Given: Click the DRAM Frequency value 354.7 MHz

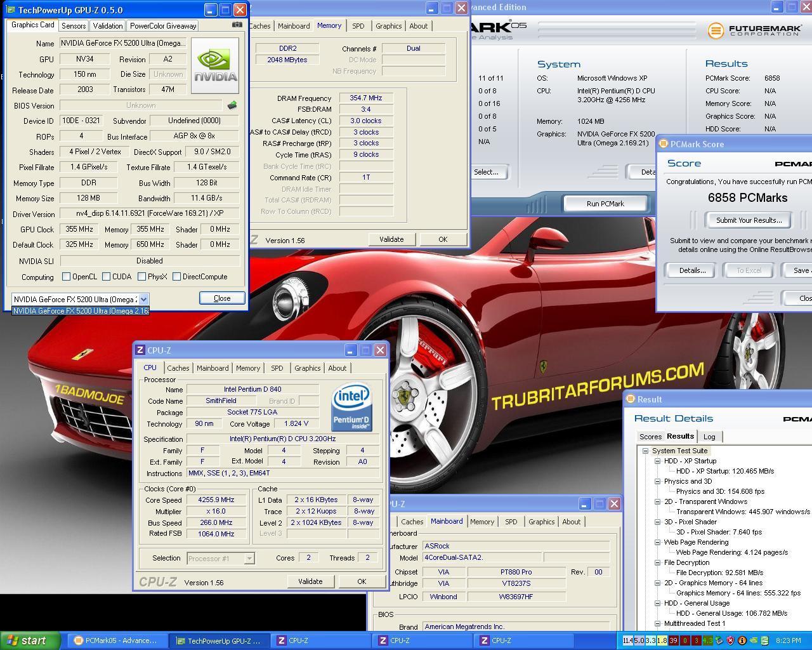Looking at the screenshot, I should pyautogui.click(x=366, y=98).
